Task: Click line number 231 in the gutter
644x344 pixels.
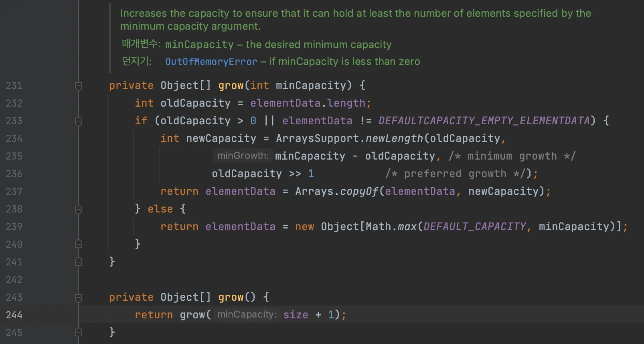Action: [14, 85]
